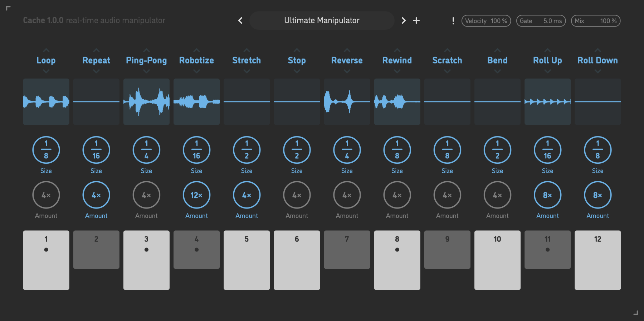Click the Loop size 1/8 knob
644x321 pixels.
(x=46, y=150)
